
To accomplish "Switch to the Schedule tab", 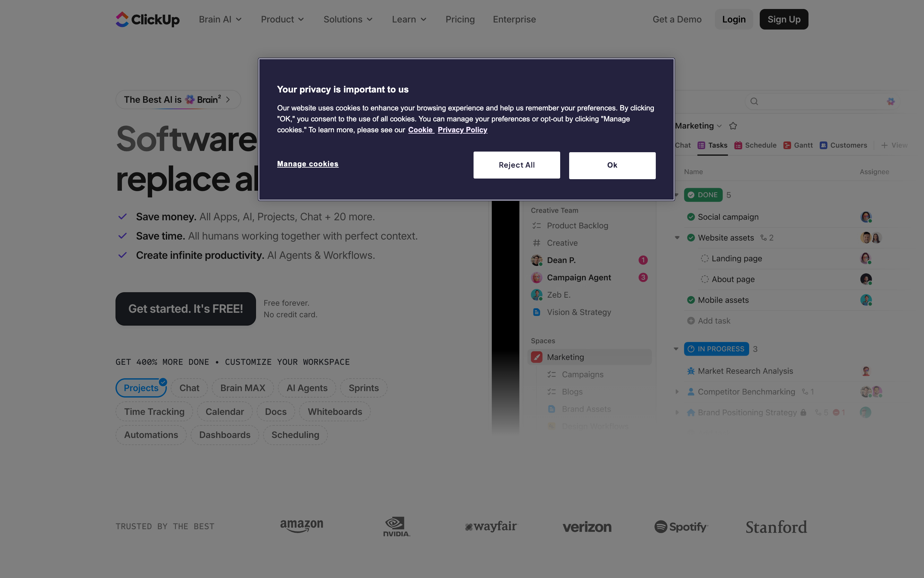I will [x=755, y=145].
